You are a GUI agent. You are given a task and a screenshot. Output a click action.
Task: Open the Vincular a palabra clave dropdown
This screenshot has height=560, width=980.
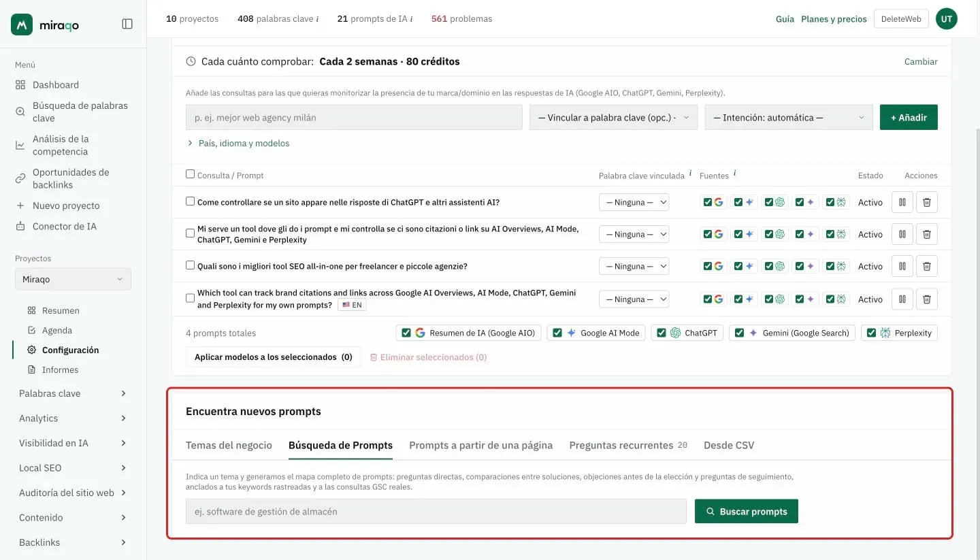(613, 117)
